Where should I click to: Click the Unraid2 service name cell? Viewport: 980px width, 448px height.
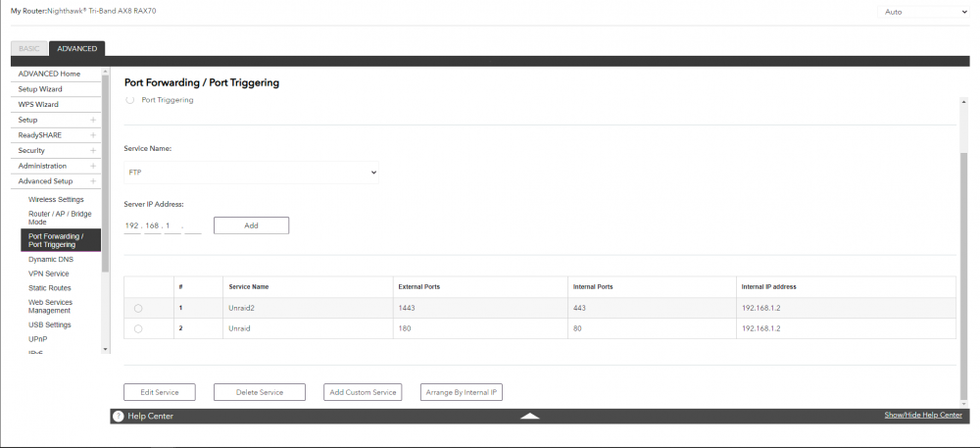pos(308,308)
